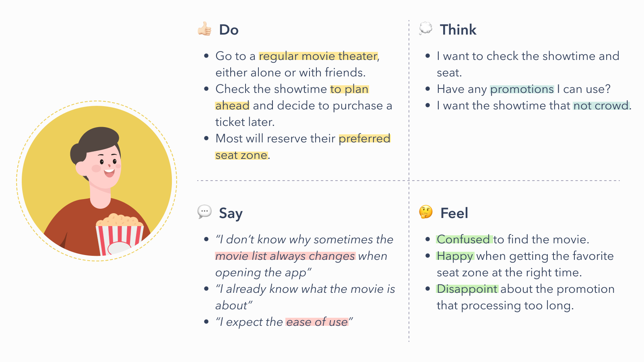Click the popcorn bucket in the avatar
This screenshot has height=362, width=644.
[x=120, y=235]
